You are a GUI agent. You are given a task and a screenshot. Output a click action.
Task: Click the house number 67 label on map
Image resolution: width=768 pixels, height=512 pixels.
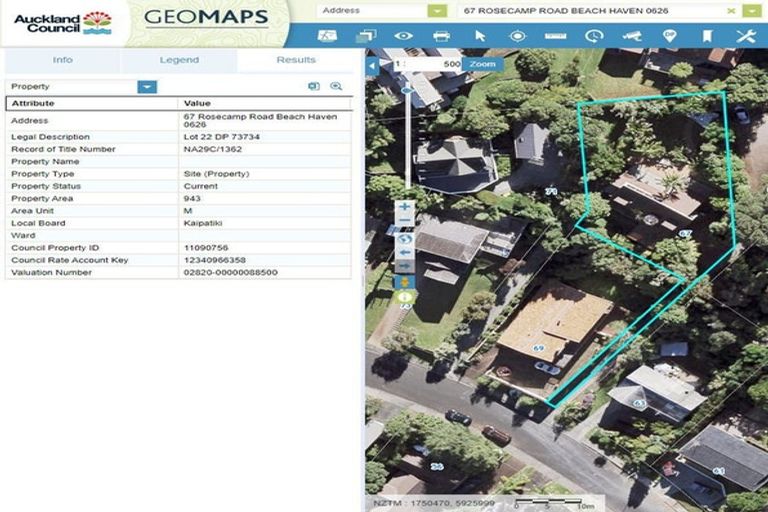click(x=684, y=234)
